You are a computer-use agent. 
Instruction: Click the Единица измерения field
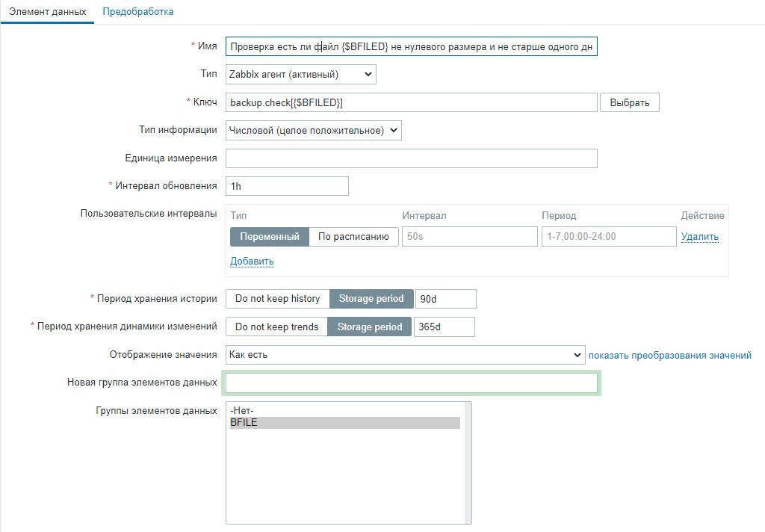(x=411, y=158)
